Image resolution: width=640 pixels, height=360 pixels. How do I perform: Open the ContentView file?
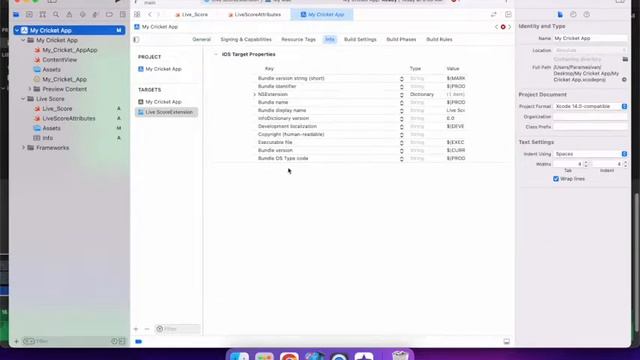click(60, 60)
